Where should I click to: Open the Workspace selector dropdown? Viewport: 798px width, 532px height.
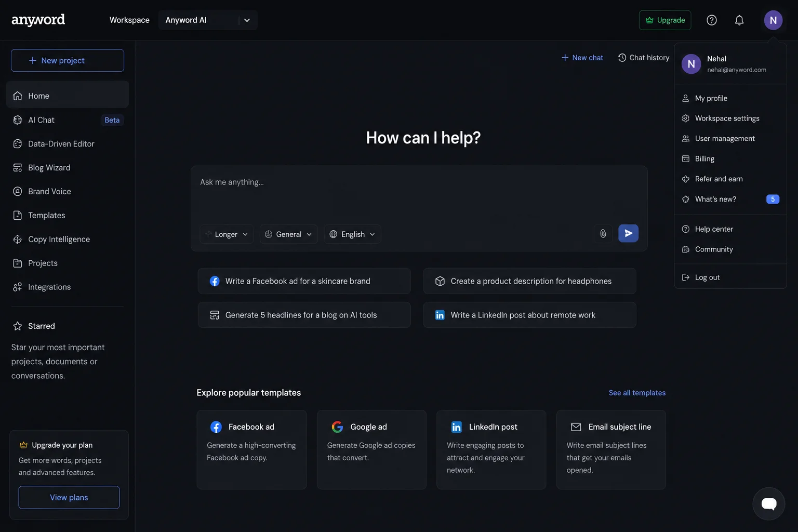click(x=208, y=20)
